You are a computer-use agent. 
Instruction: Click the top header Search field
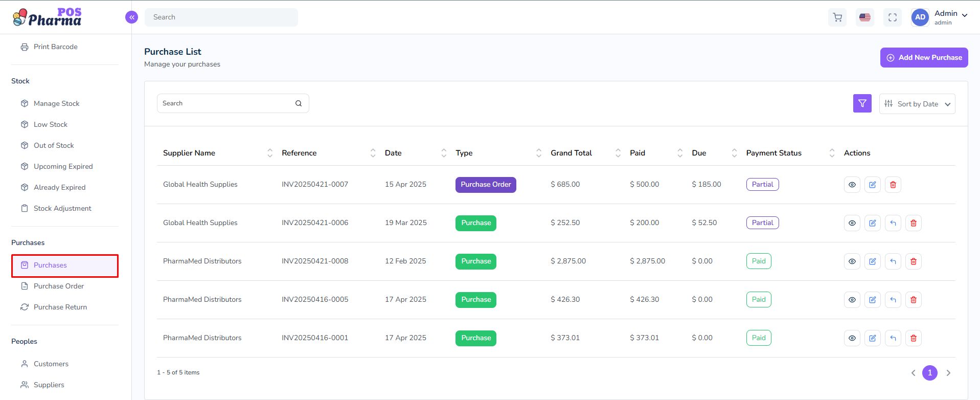pos(221,17)
